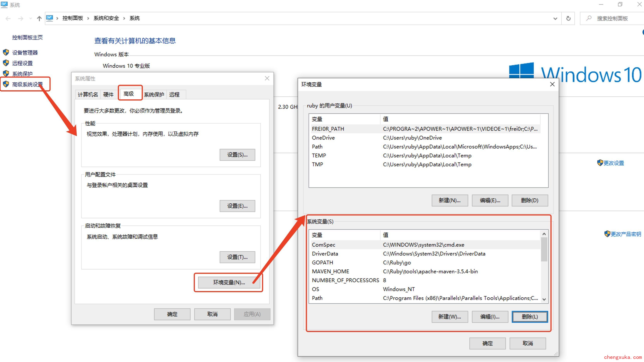Expand the chevron after 系统和安全 breadcrumb
The height and width of the screenshot is (362, 644).
click(124, 18)
